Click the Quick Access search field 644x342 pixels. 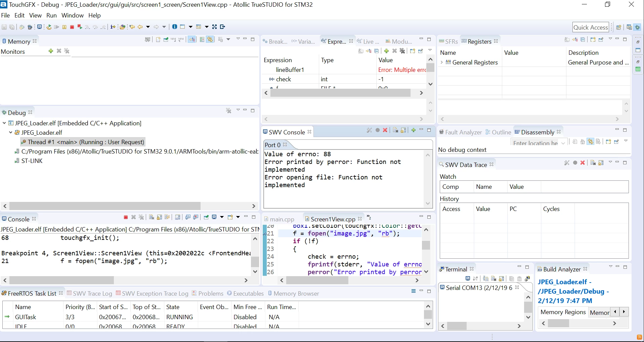591,27
